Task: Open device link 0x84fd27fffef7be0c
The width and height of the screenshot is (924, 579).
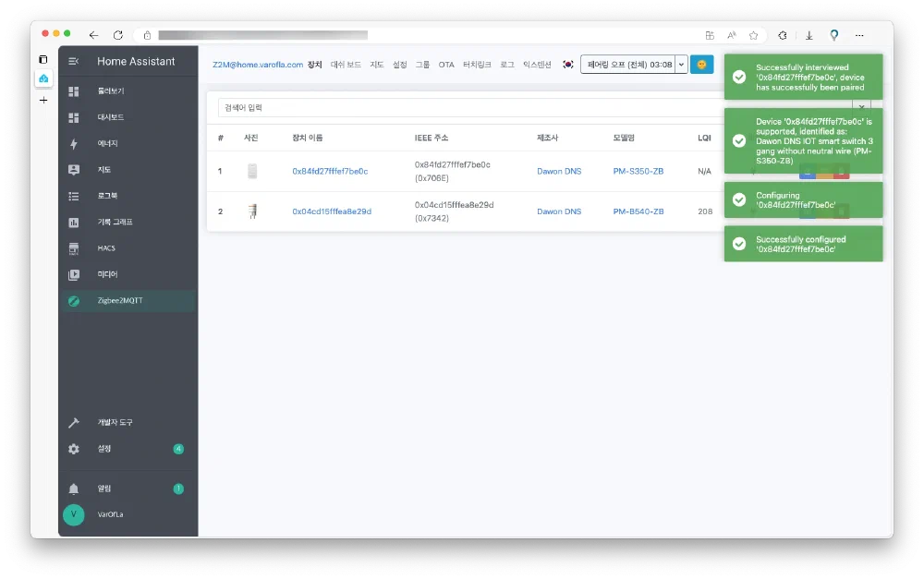Action: coord(330,171)
